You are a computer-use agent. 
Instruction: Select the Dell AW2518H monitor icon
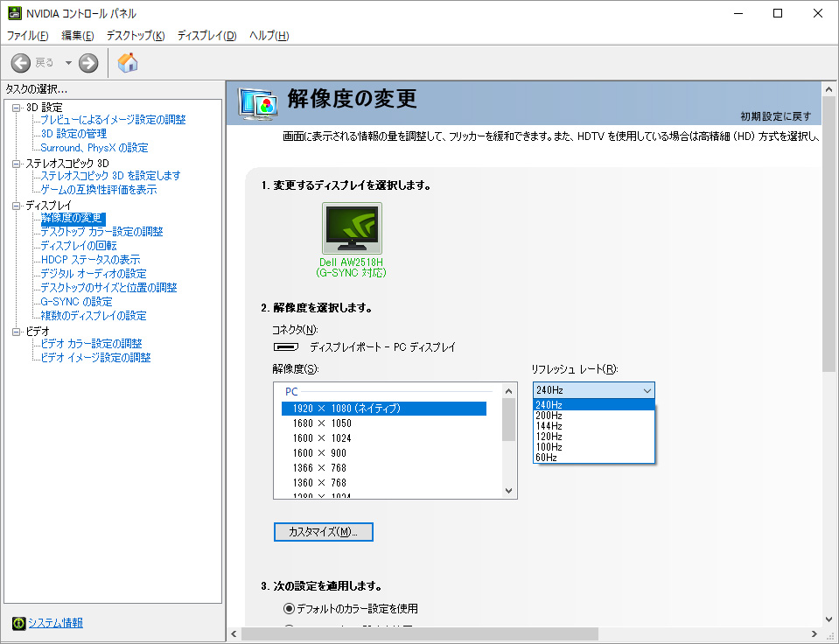[x=352, y=228]
